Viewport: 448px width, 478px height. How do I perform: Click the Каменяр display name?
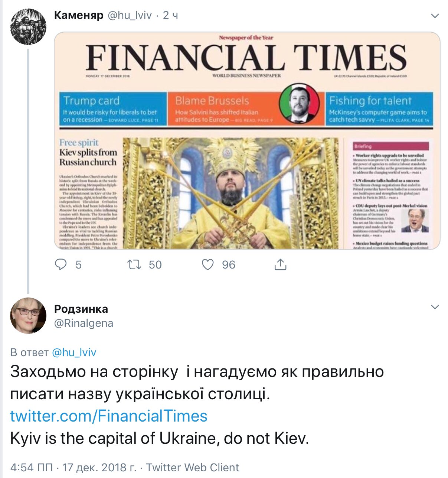click(79, 15)
